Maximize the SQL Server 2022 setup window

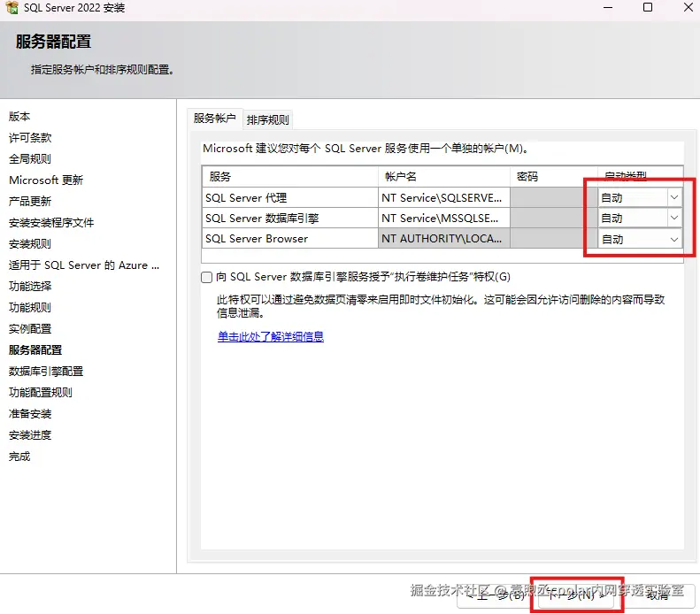[648, 7]
